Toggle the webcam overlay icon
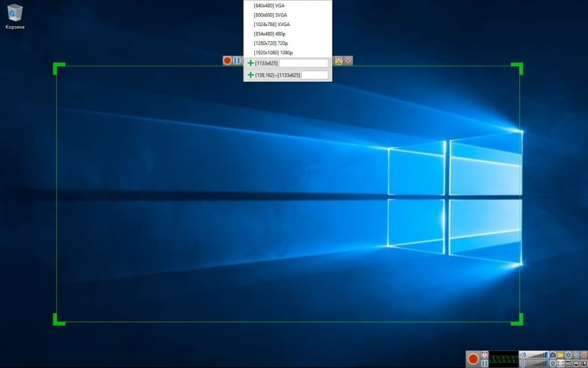Image resolution: width=588 pixels, height=368 pixels. 553,363
